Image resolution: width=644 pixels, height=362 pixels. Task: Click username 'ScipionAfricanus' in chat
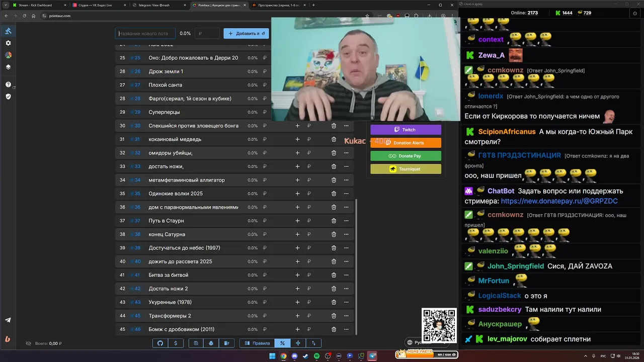tap(507, 132)
